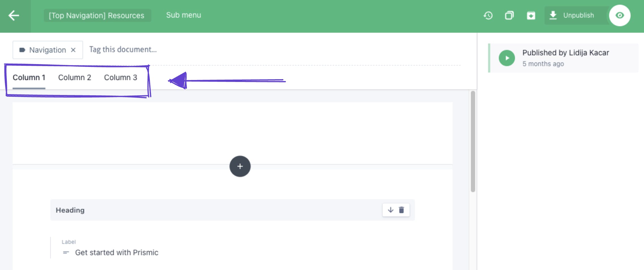
Task: Click the Sub menu label
Action: pyautogui.click(x=184, y=15)
